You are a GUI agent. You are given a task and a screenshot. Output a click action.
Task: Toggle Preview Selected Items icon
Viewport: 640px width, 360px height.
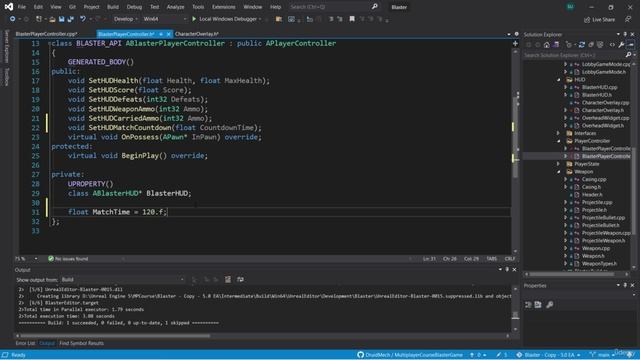(x=631, y=45)
